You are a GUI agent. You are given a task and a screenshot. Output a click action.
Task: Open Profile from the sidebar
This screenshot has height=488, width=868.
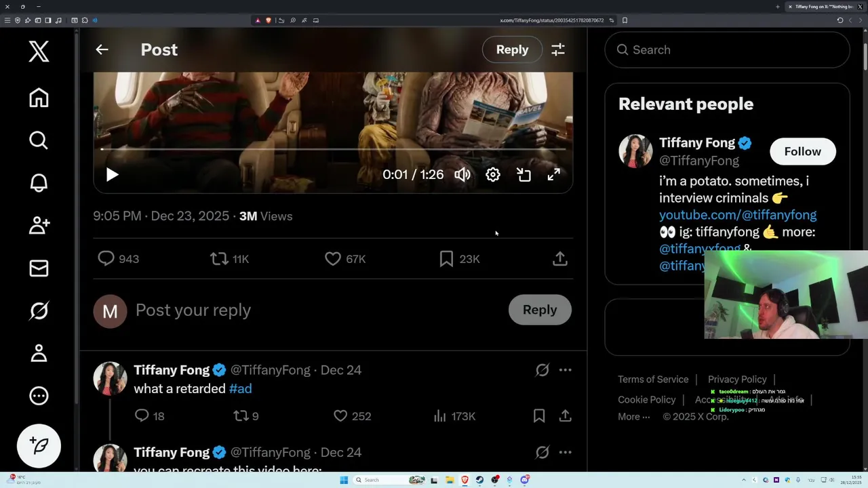click(x=39, y=353)
